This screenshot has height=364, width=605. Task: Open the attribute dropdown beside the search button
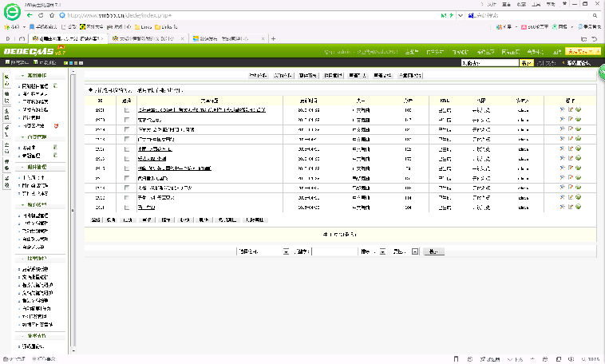pyautogui.click(x=405, y=251)
